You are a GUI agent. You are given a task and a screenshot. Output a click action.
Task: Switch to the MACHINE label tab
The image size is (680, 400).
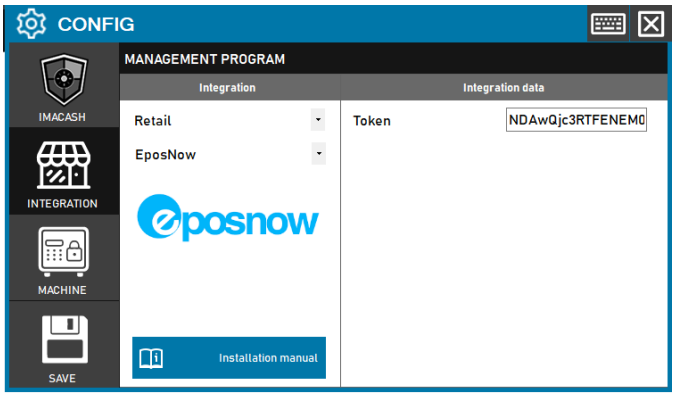click(62, 290)
